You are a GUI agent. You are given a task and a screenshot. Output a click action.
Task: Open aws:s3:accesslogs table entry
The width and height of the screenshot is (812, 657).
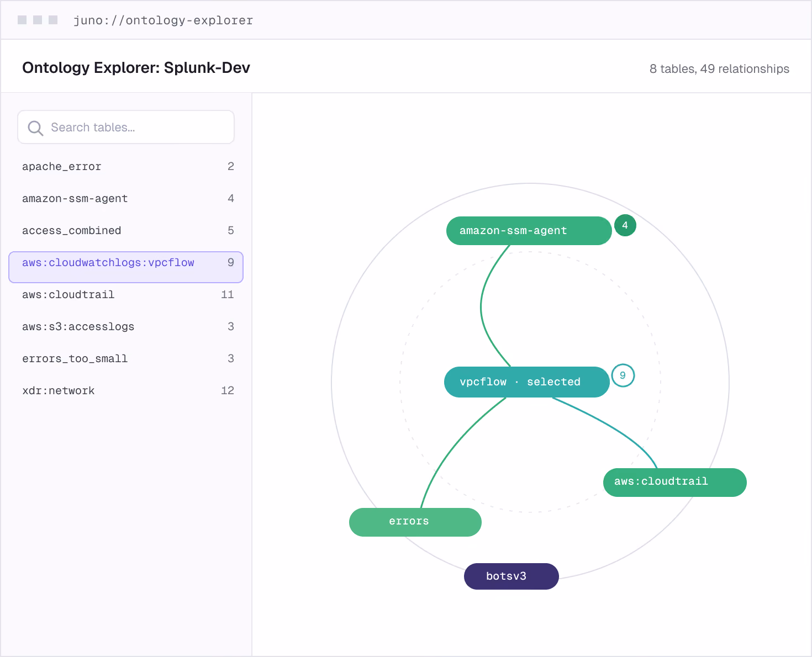click(126, 327)
